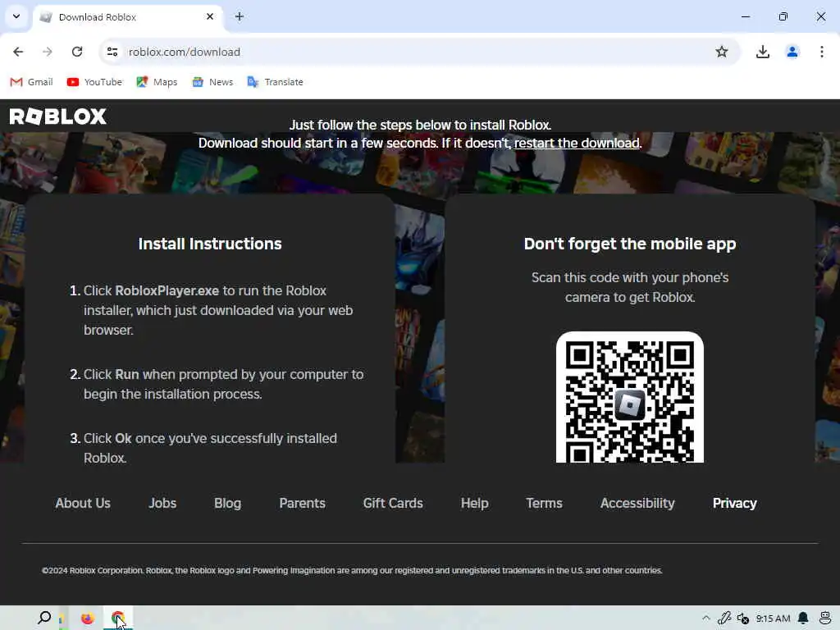Bookmark this page with the star icon
Image resolution: width=840 pixels, height=630 pixels.
(x=722, y=52)
